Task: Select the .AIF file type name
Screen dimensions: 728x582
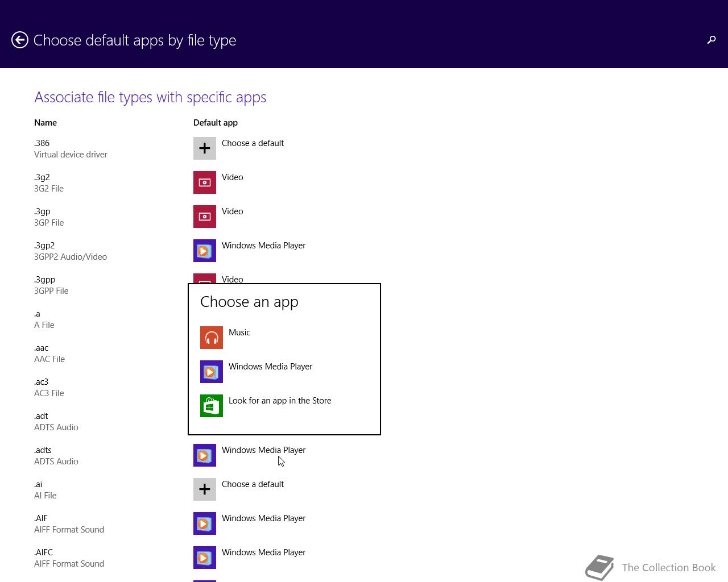Action: [41, 518]
